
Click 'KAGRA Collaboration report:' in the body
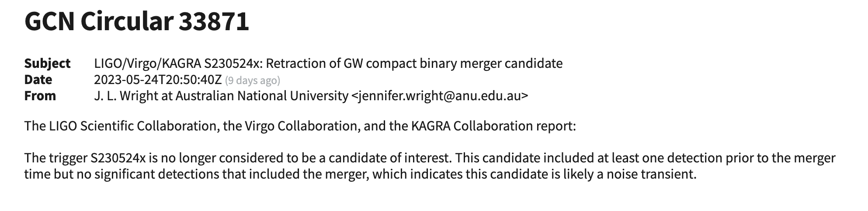493,126
